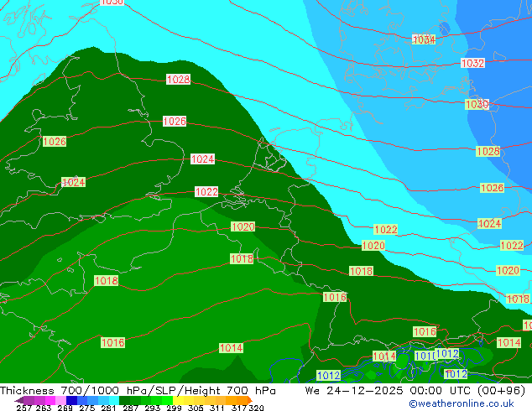Select the legend value 311
This screenshot has height=411, width=532.
217,408
